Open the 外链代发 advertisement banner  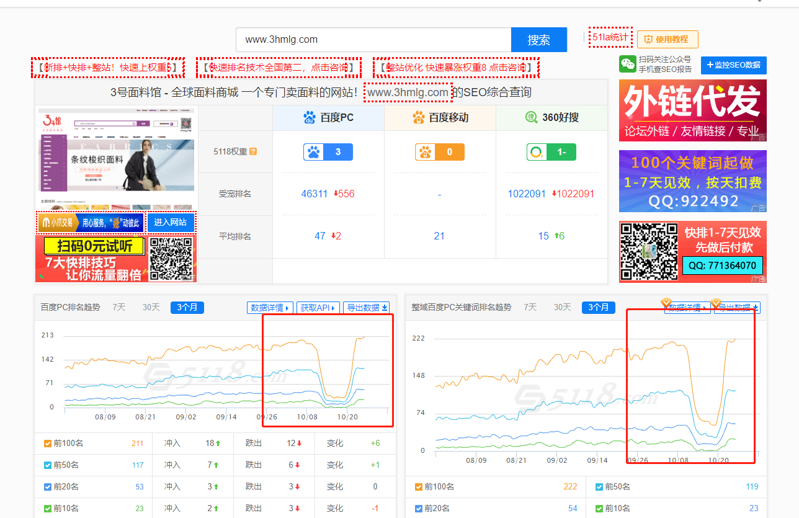(693, 111)
